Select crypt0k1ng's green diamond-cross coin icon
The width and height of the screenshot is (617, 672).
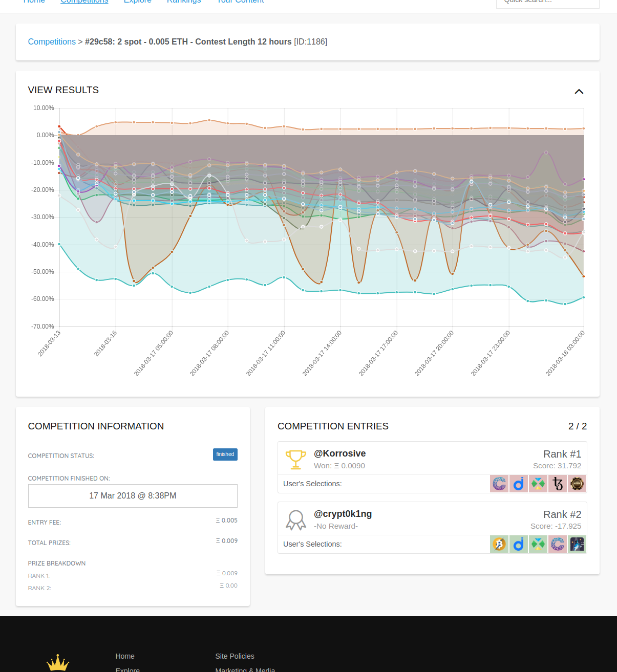pos(538,544)
